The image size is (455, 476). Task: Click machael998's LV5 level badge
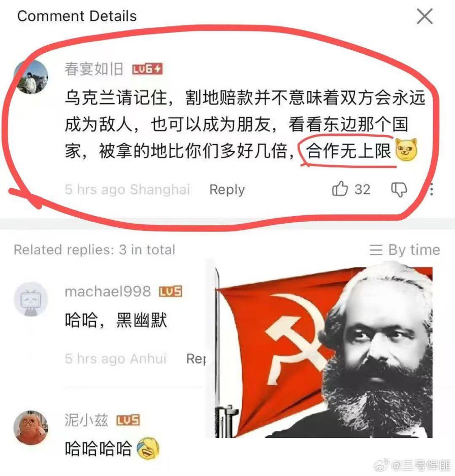tap(171, 291)
